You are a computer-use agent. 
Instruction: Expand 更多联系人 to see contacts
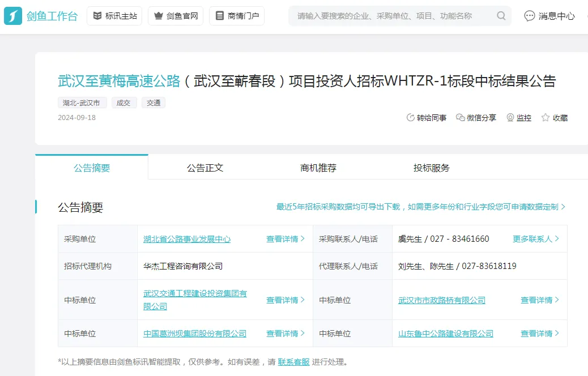[x=535, y=238]
